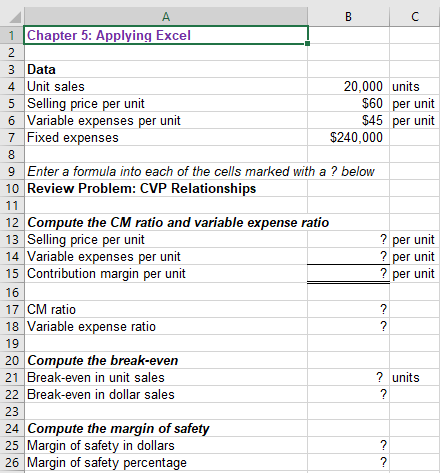Click 'Variable expense ratio' label cell
Image resolution: width=440 pixels, height=473 pixels.
click(166, 326)
